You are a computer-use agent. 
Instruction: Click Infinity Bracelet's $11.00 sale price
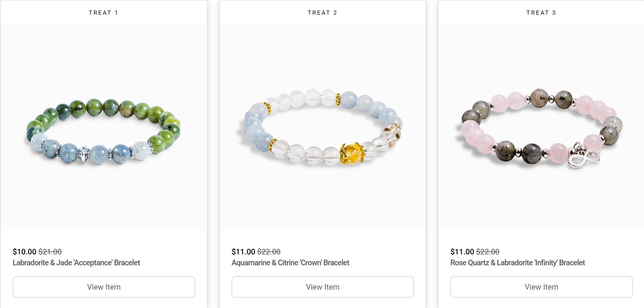462,252
